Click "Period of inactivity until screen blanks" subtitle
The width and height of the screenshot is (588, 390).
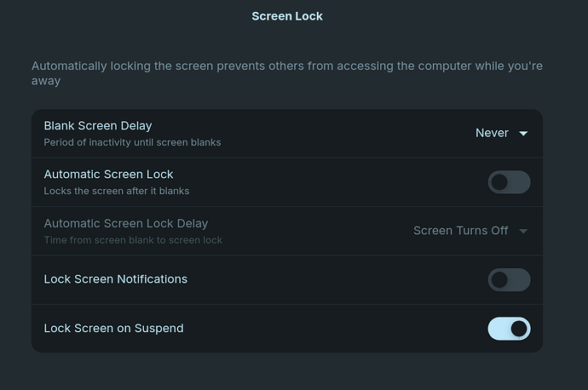132,142
